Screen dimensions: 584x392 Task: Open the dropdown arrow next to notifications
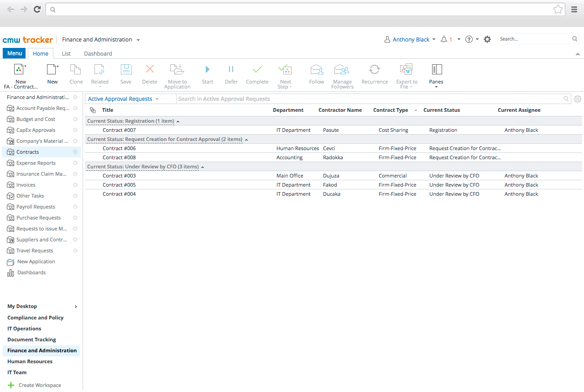[459, 39]
